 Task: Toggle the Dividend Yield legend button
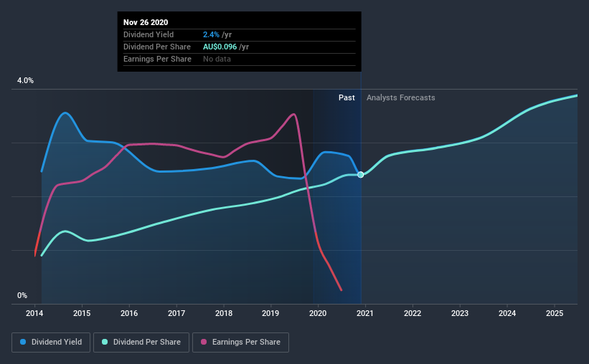point(51,343)
